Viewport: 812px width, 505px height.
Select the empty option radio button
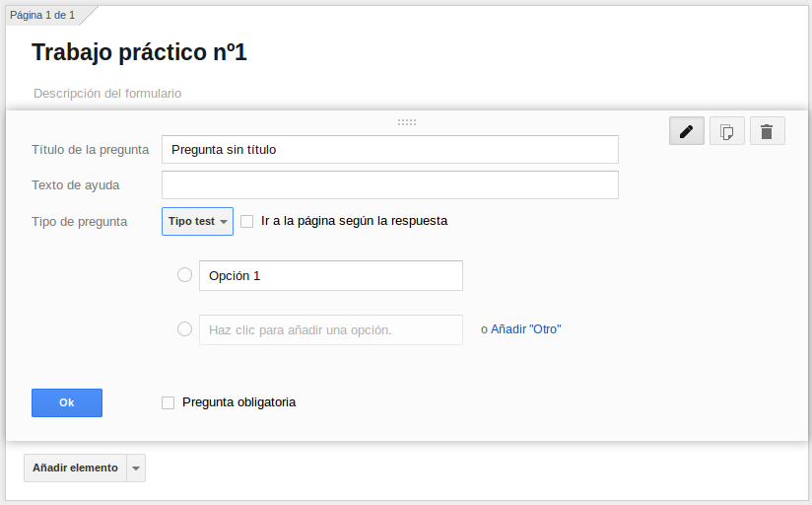[184, 329]
